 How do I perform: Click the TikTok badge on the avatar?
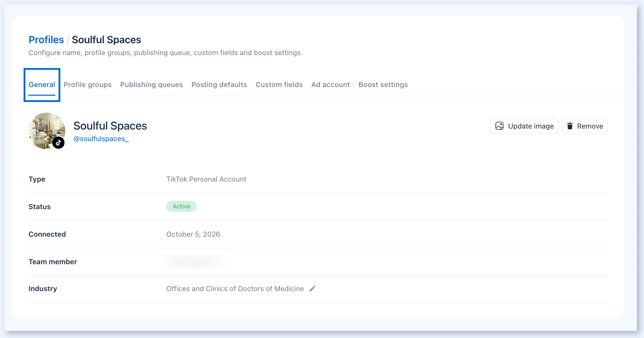pyautogui.click(x=58, y=143)
